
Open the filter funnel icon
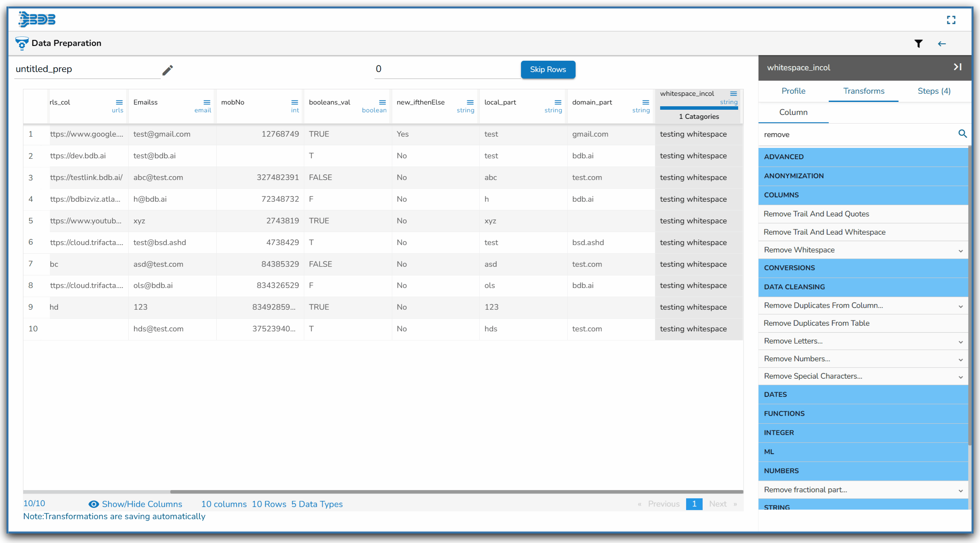tap(918, 43)
